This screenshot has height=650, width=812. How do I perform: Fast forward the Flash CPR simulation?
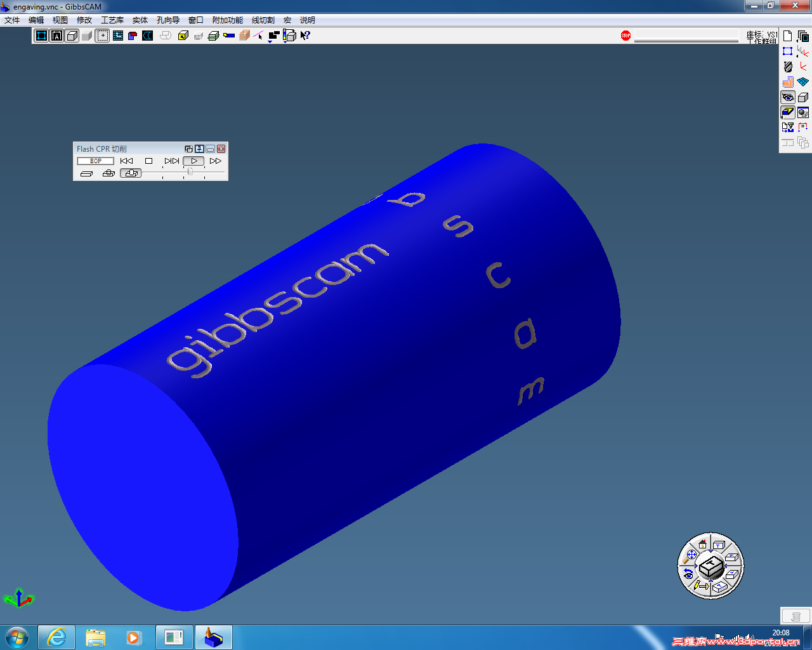click(x=216, y=161)
